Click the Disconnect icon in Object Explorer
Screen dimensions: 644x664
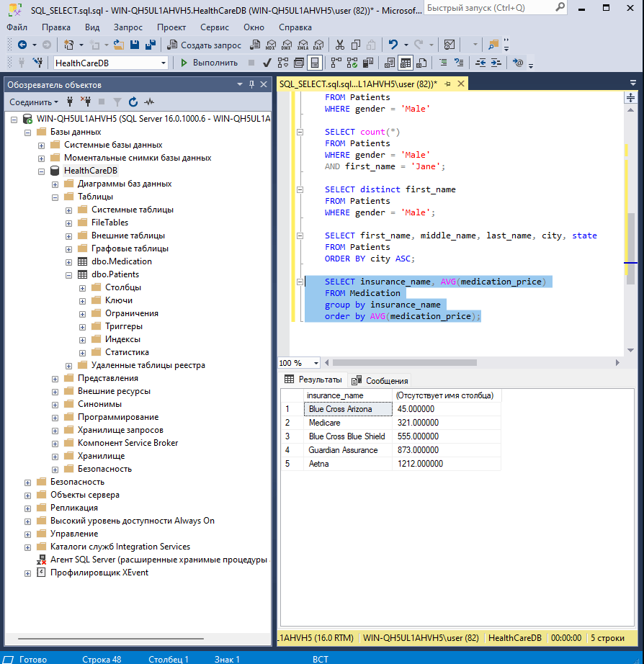click(86, 102)
